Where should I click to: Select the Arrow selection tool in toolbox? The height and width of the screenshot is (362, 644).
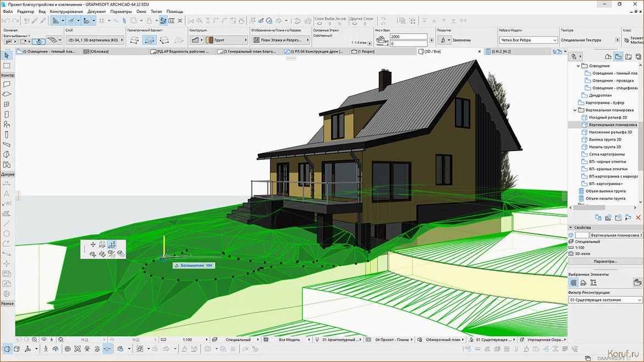(x=7, y=55)
